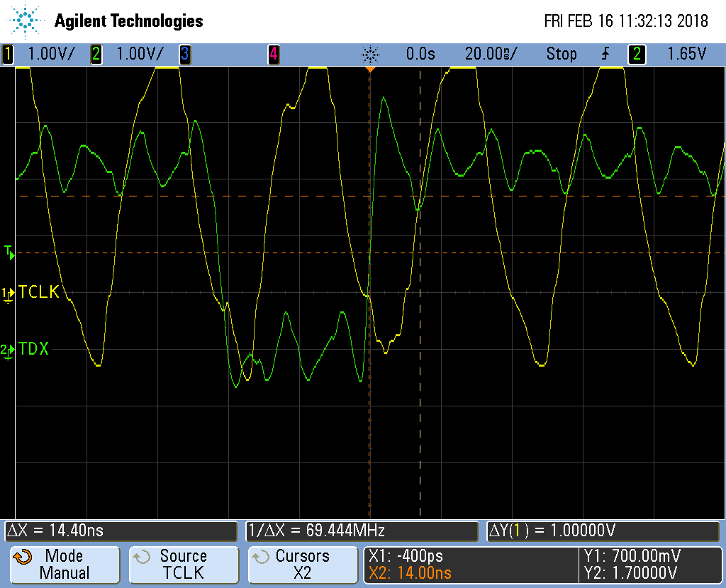The image size is (726, 588).
Task: Click the TCLK channel ground marker
Action: click(x=8, y=294)
